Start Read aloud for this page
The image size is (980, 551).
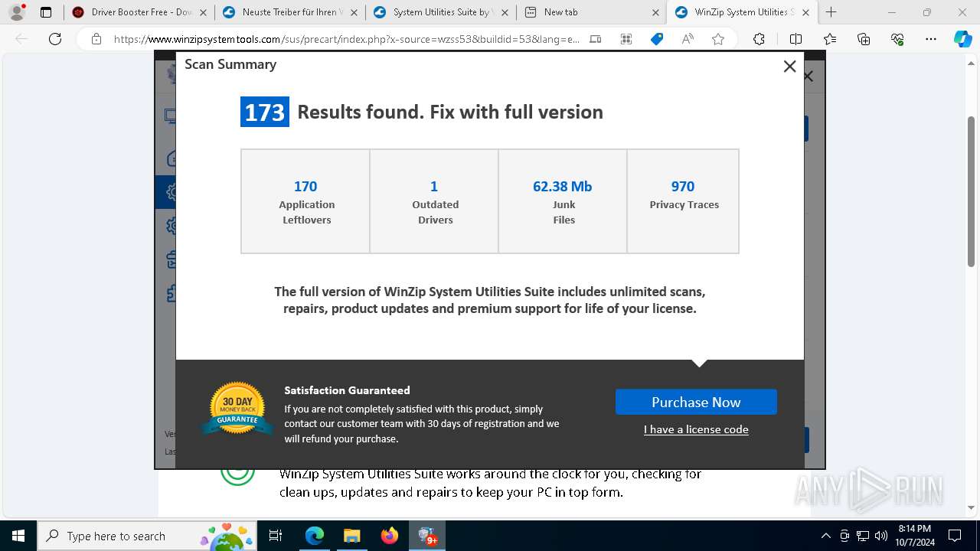pos(688,39)
